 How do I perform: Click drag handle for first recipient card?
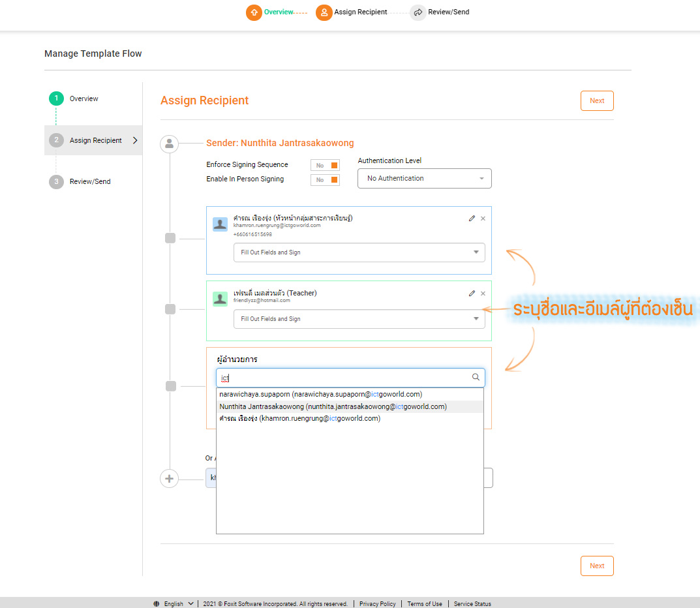[170, 238]
